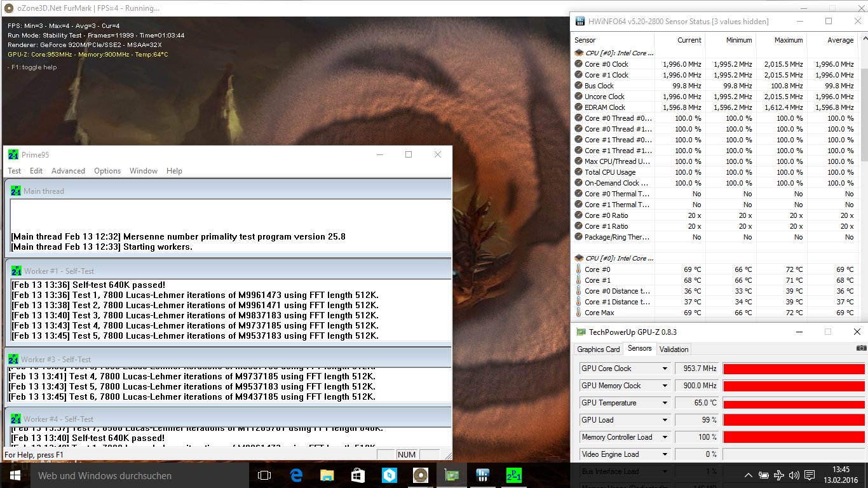The height and width of the screenshot is (488, 868).
Task: Switch to FurMark via its donut taskbar icon
Action: (x=420, y=475)
